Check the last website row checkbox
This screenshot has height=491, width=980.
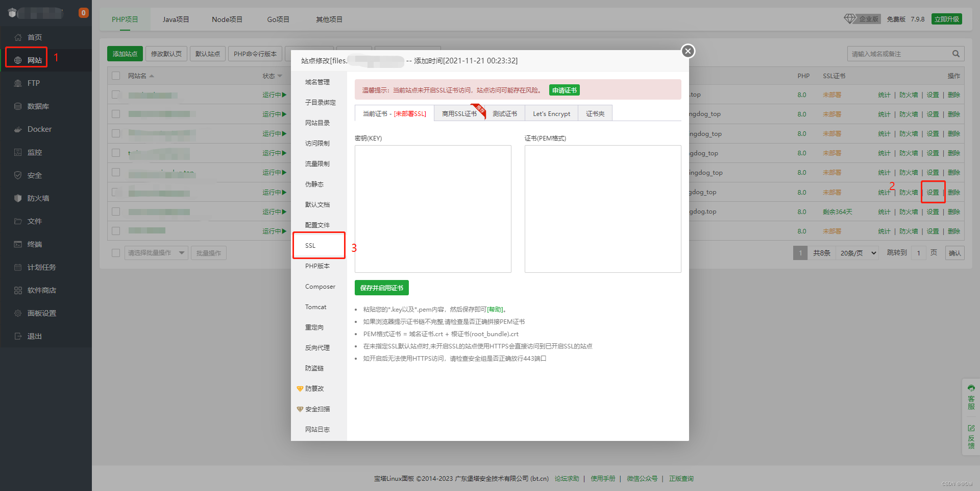click(116, 231)
